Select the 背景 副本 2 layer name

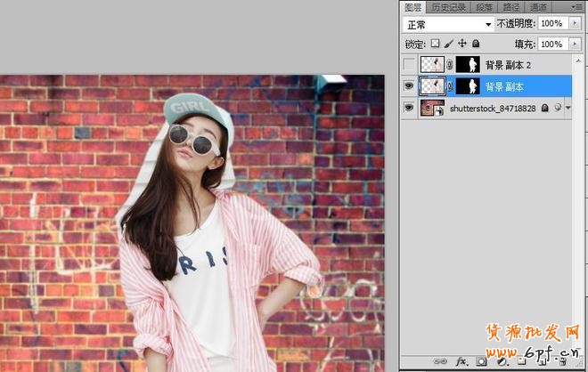(x=510, y=64)
